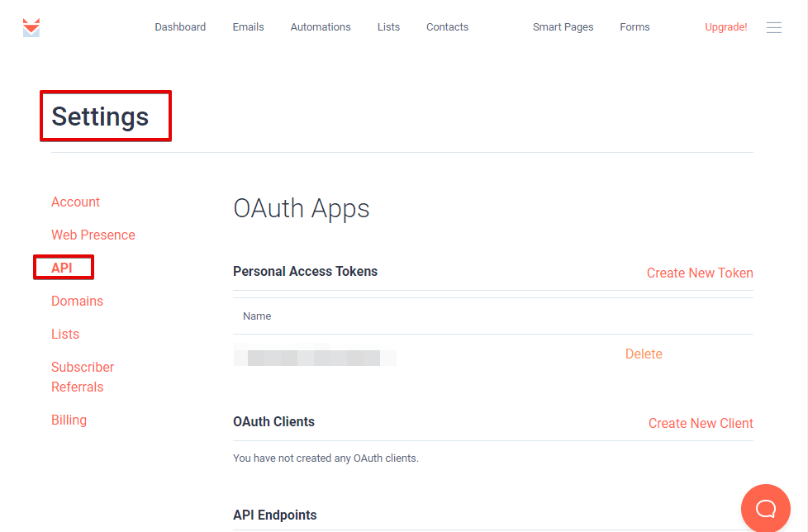Go to the Forms section
This screenshot has width=808, height=532.
point(635,26)
